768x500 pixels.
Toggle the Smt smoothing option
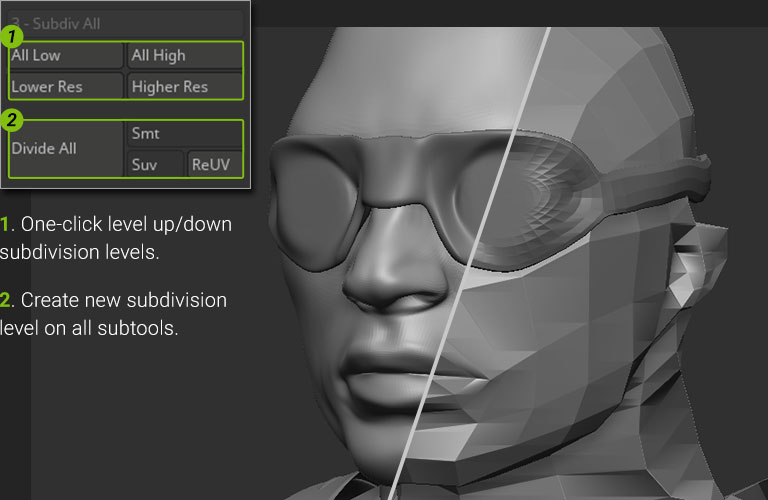pos(185,133)
